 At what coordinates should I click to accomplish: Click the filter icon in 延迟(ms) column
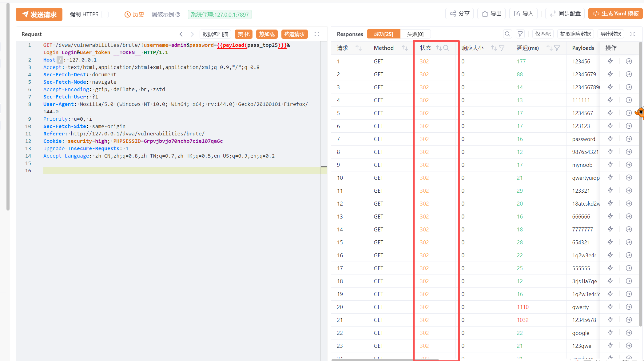coord(557,48)
